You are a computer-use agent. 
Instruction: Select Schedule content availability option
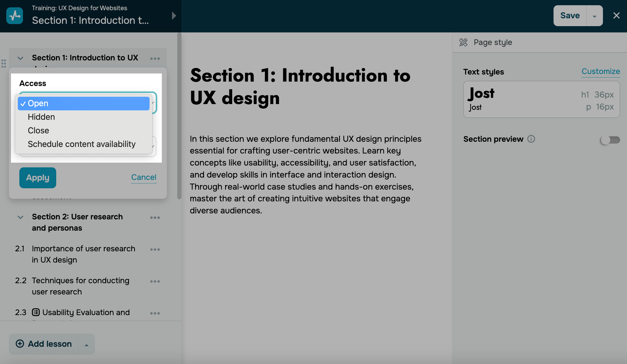click(82, 144)
